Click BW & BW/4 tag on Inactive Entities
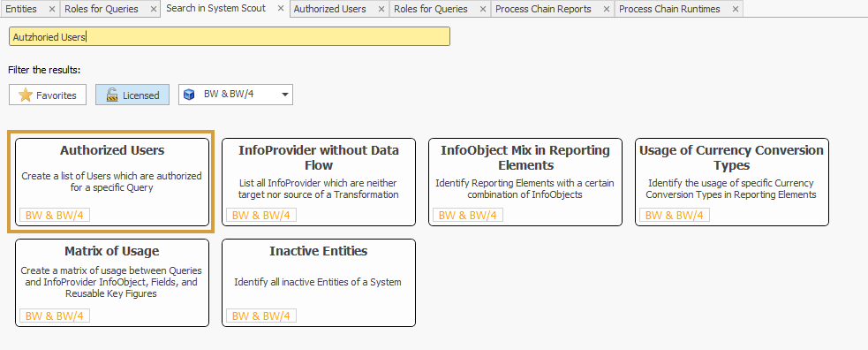Viewport: 868px width, 350px height. (260, 316)
